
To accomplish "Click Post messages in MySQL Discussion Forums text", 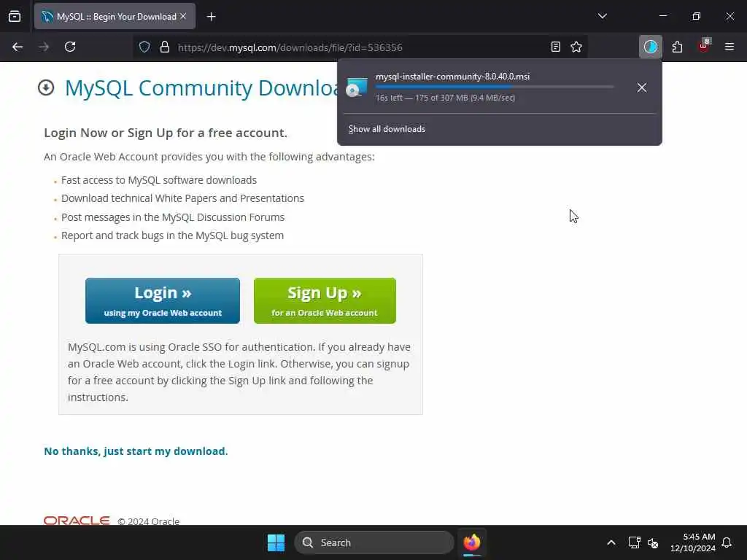I will pyautogui.click(x=173, y=217).
